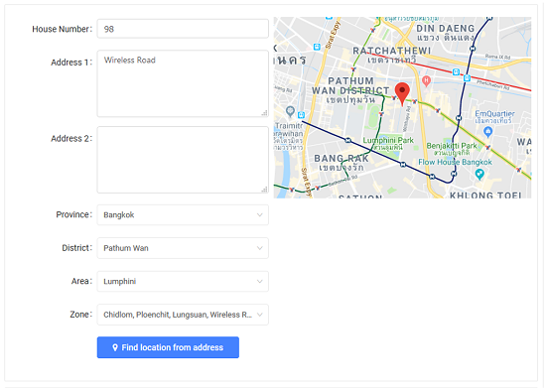546x392 pixels.
Task: Open the Zone dropdown with Chidlom, Ploenchit
Action: tap(183, 315)
